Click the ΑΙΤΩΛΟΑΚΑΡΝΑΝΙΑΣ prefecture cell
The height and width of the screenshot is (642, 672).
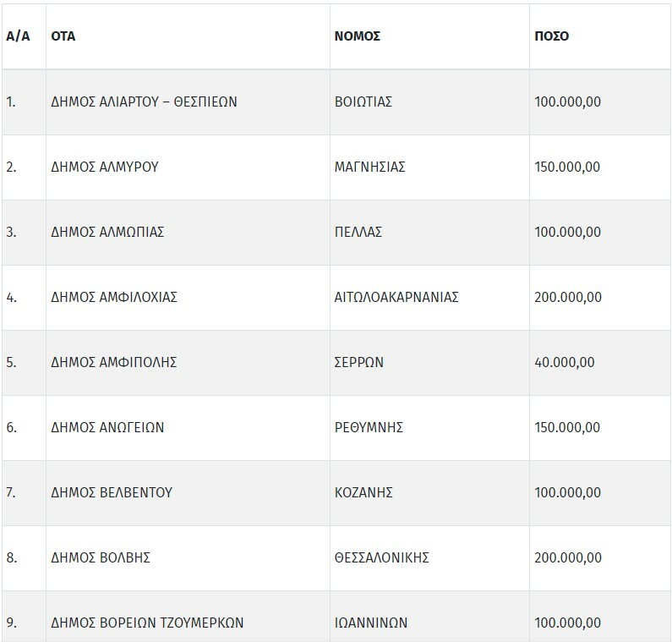click(x=396, y=297)
